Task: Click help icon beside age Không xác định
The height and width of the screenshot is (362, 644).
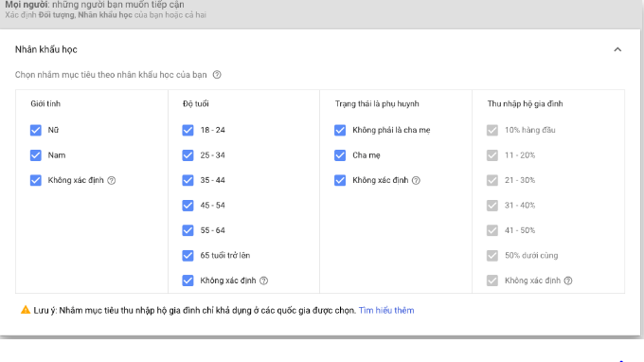Action: [x=263, y=281]
